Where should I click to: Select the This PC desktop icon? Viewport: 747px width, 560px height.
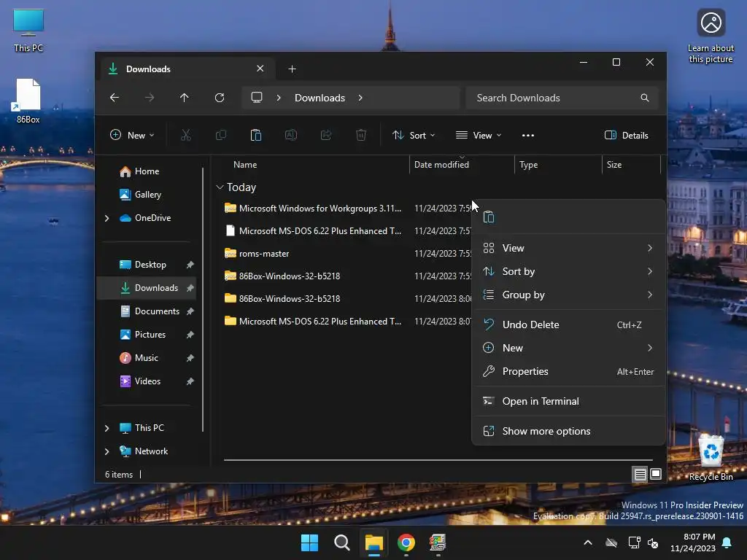pos(28,31)
